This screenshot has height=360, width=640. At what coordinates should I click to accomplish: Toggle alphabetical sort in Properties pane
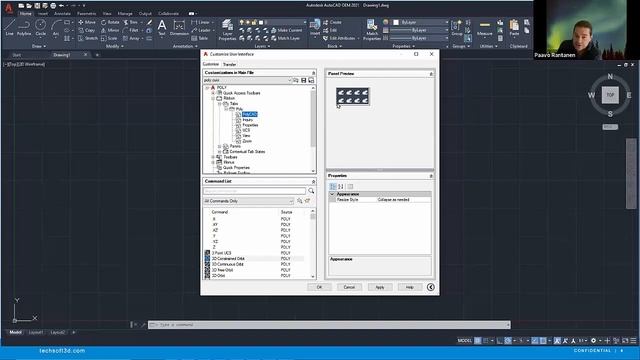click(340, 187)
